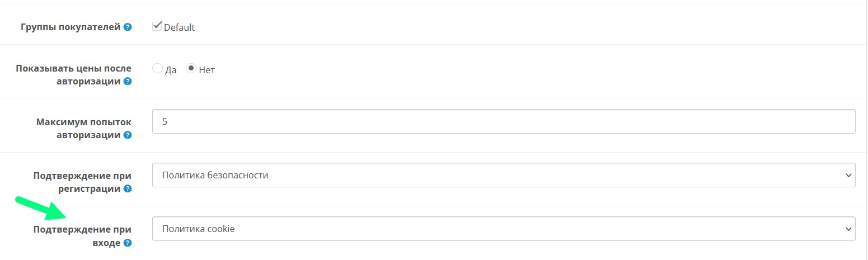Open the Политика безопасности dropdown
This screenshot has height=260, width=868.
pyautogui.click(x=504, y=175)
